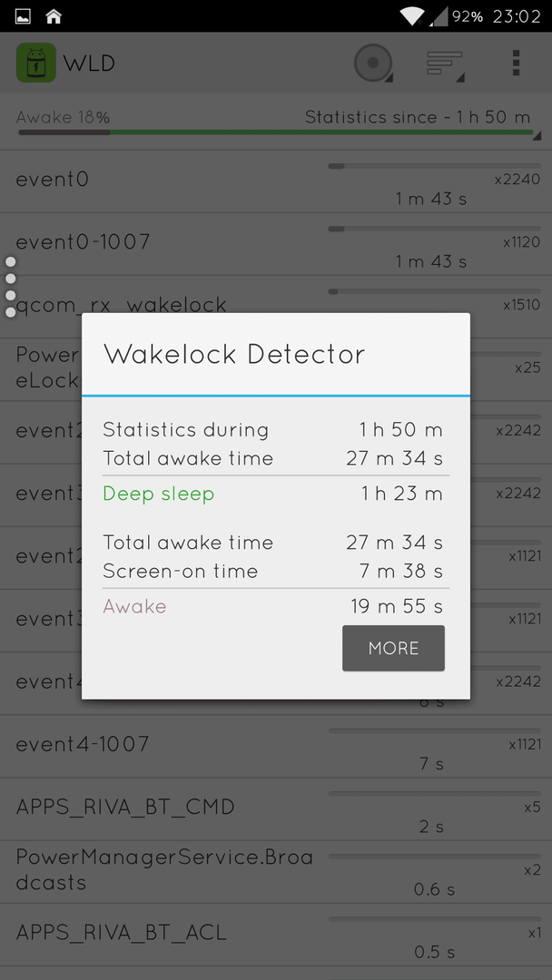Select the APPS_RIVA_BT_ACL row
Viewport: 552px width, 980px height.
point(276,935)
